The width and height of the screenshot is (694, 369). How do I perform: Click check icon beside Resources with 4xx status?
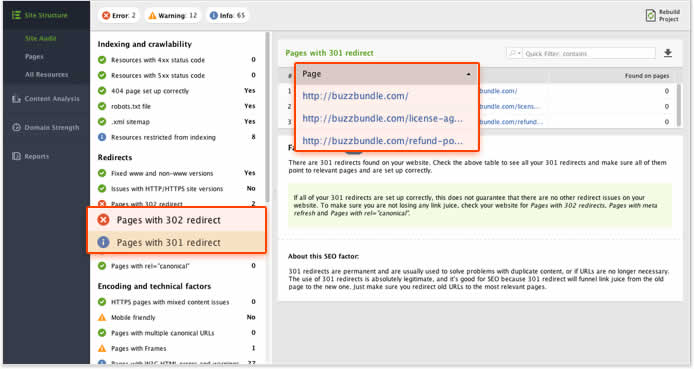pyautogui.click(x=102, y=60)
